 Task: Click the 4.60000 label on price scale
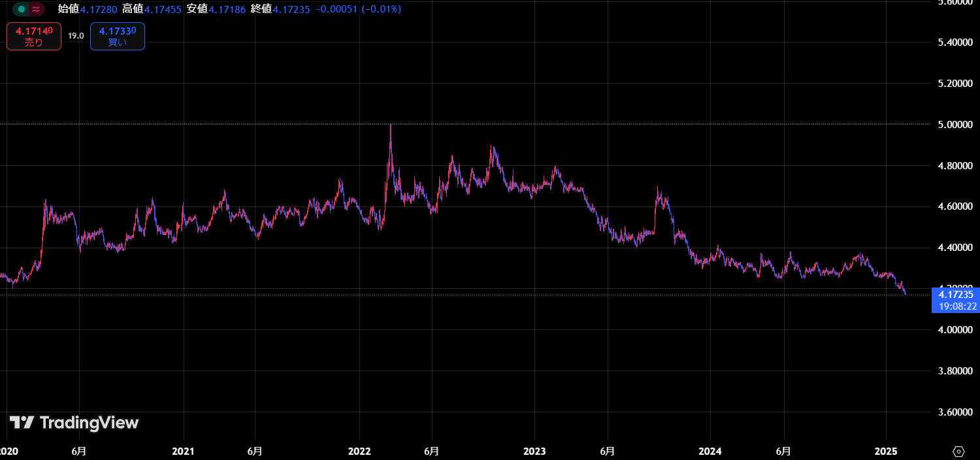pyautogui.click(x=956, y=206)
